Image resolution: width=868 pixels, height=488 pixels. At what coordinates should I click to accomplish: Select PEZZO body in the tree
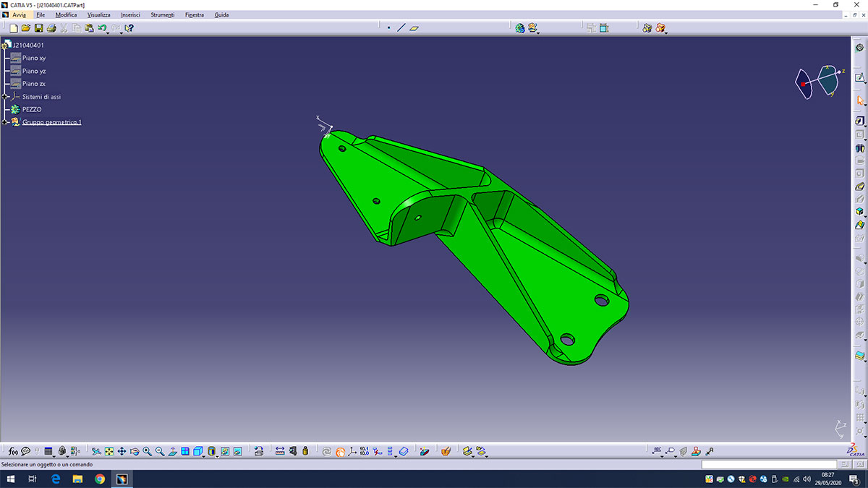click(x=31, y=109)
